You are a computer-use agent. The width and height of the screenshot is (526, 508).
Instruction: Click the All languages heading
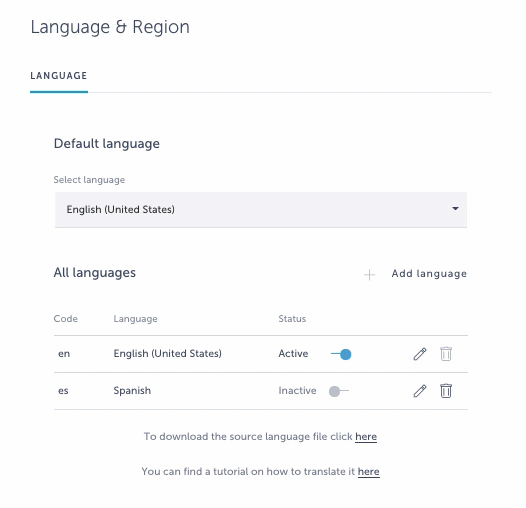95,273
